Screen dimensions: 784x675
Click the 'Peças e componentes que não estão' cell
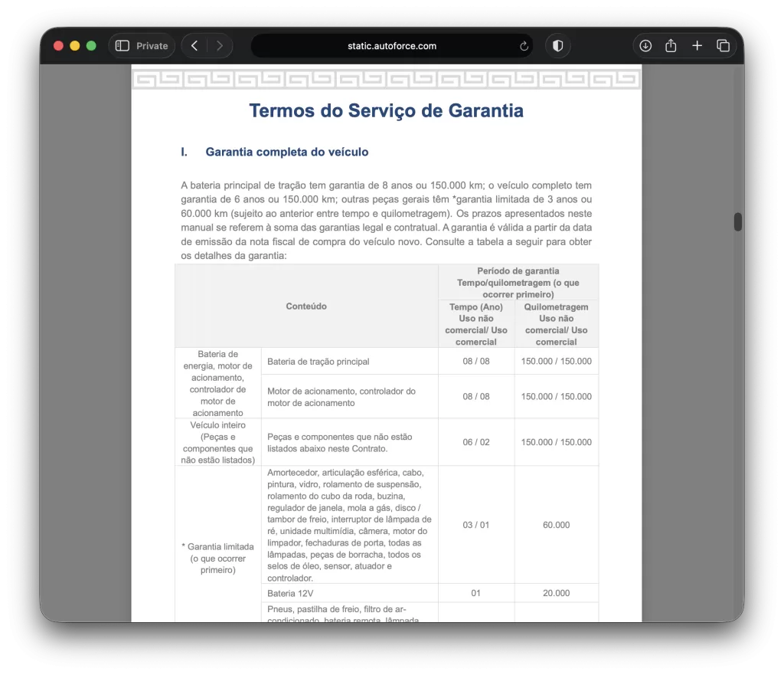point(349,442)
